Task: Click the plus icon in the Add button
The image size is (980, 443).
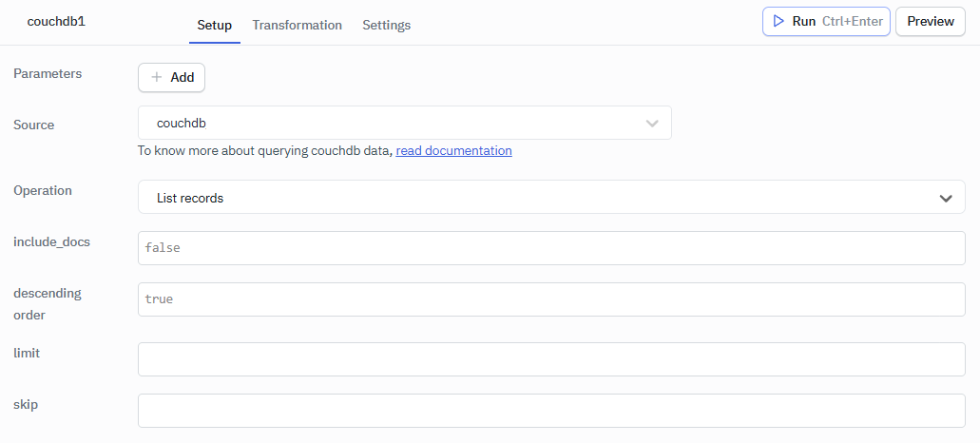Action: [157, 78]
